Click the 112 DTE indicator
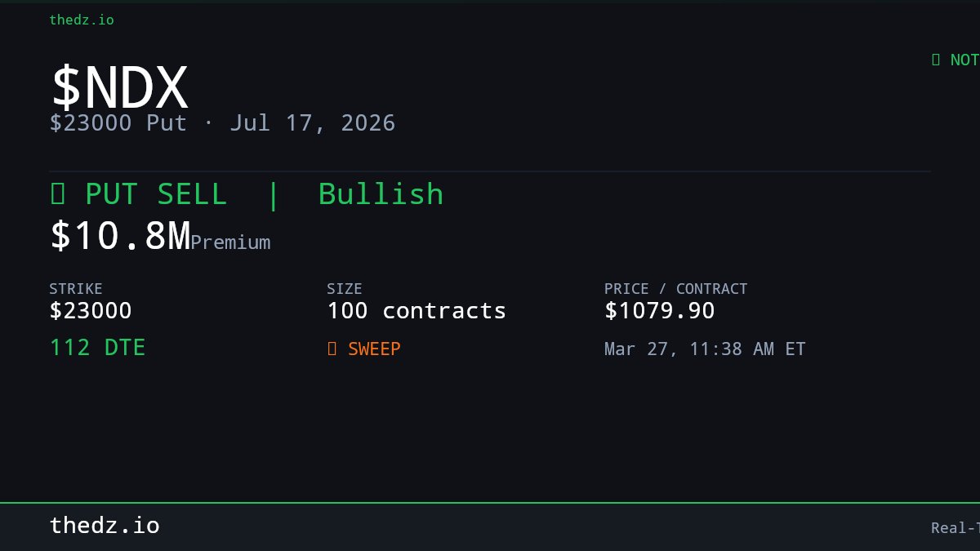The image size is (980, 551). click(97, 348)
